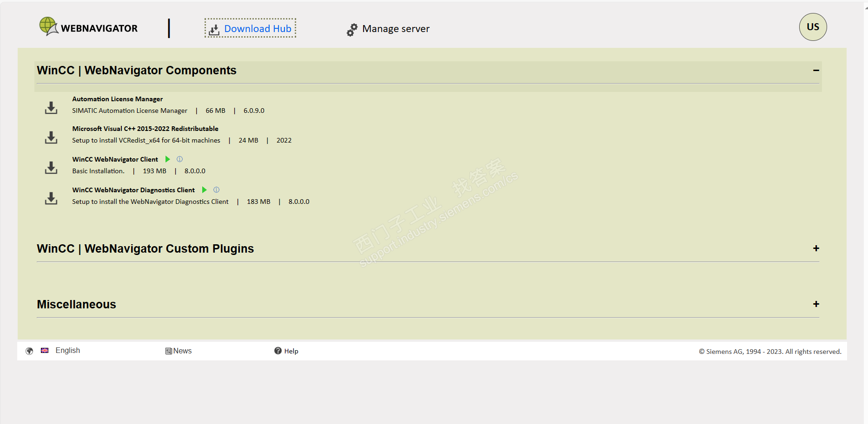Collapse WinCC WebNavigator Components section

(x=816, y=70)
